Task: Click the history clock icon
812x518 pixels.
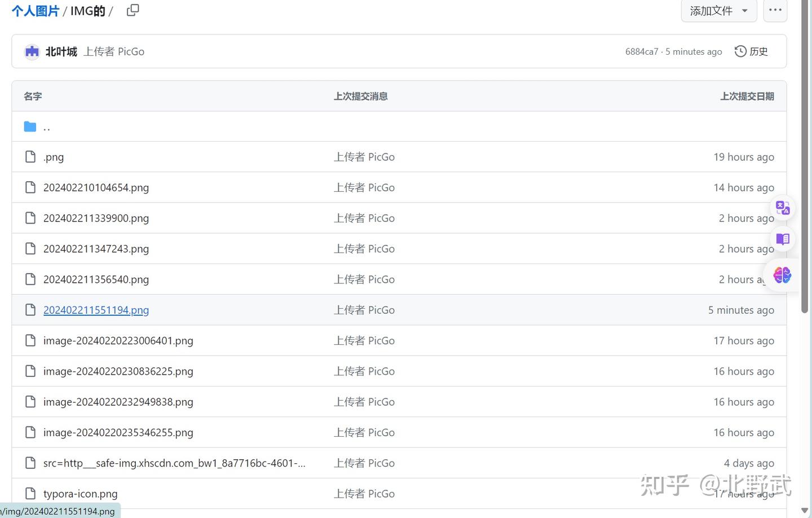Action: tap(740, 51)
